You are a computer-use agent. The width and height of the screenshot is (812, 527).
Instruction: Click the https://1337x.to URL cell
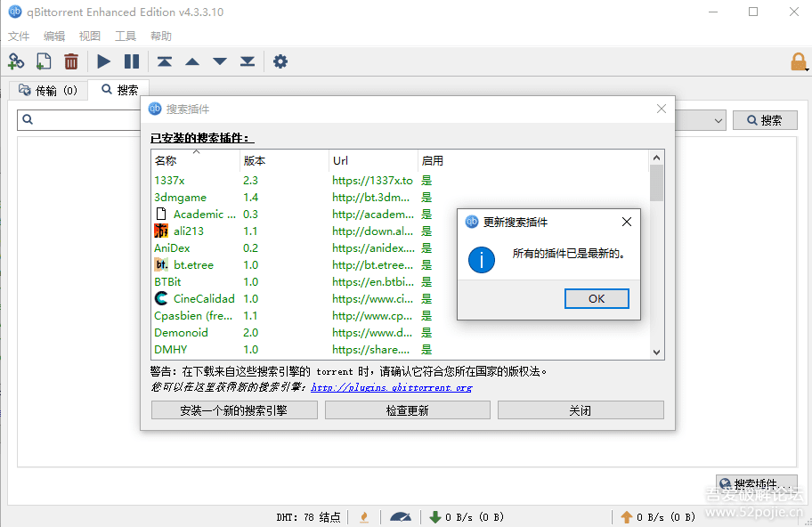[x=372, y=180]
